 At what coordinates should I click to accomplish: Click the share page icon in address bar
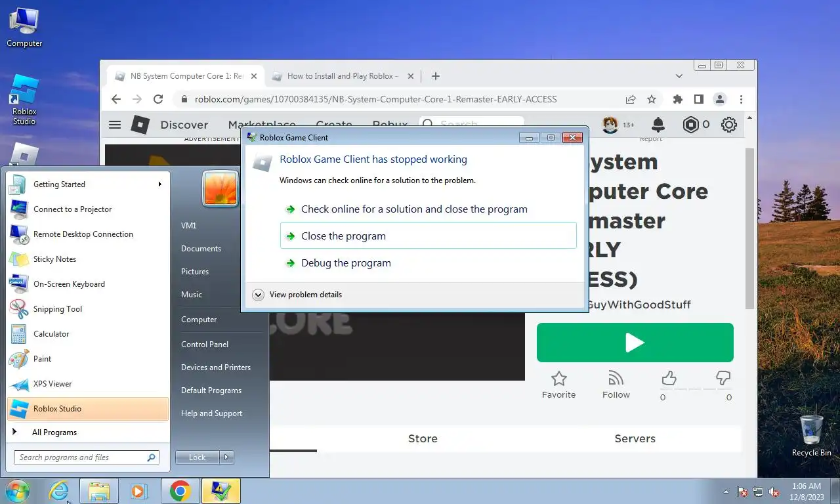point(631,99)
